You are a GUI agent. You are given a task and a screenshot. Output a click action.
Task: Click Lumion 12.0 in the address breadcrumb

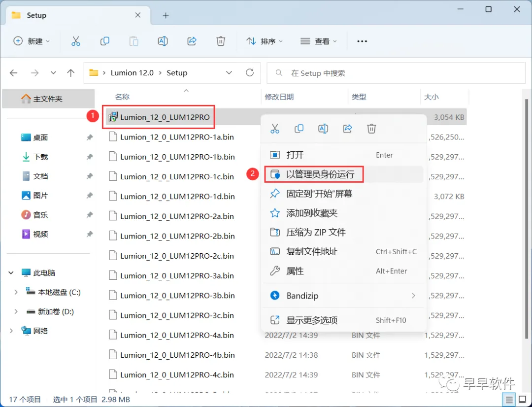(x=132, y=73)
